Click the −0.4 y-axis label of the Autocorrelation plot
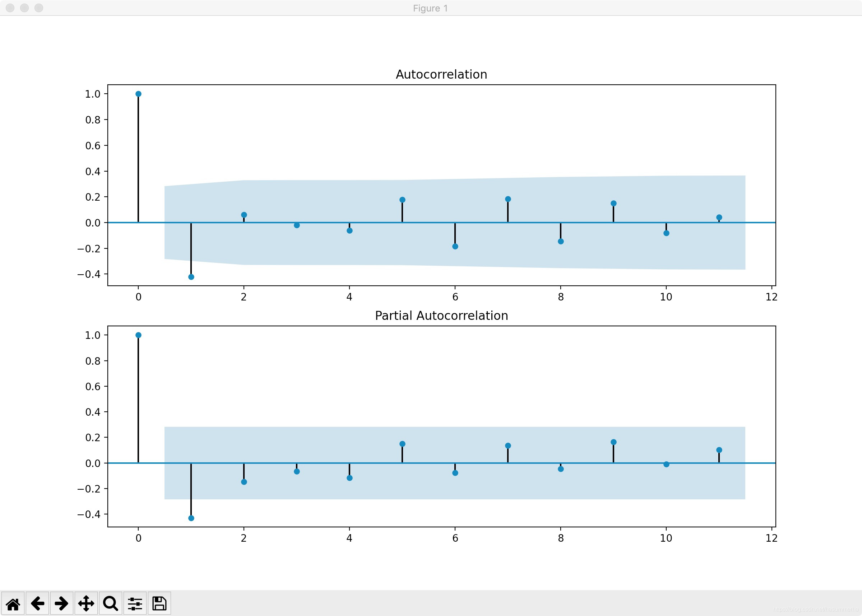The width and height of the screenshot is (862, 616). [89, 274]
